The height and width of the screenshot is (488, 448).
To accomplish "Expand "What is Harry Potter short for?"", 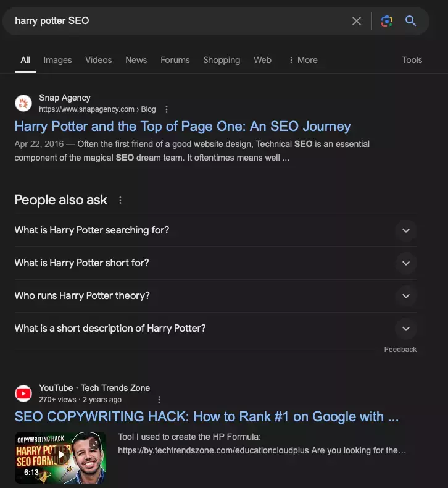I will (405, 263).
